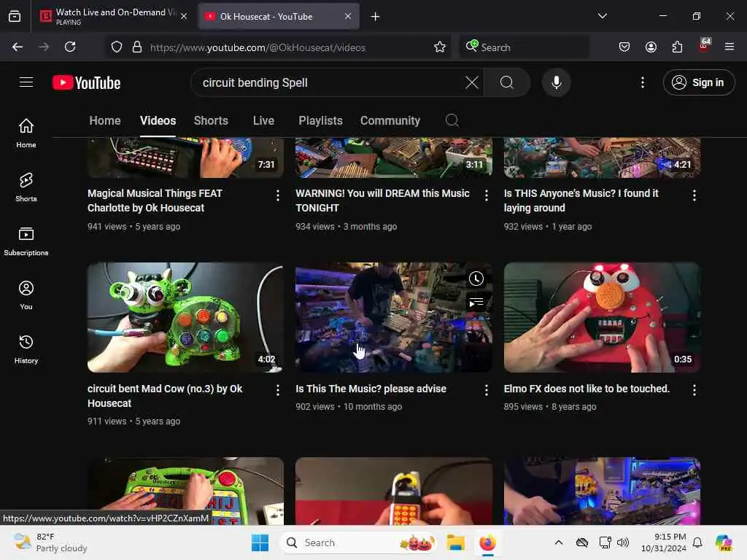Open You in the left sidebar
This screenshot has height=560, width=747.
tap(26, 295)
